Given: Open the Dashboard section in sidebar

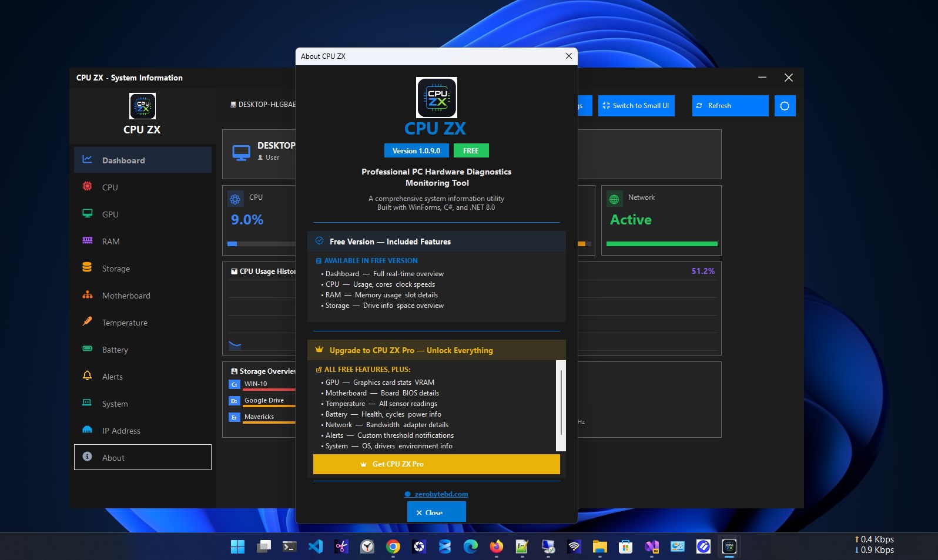Looking at the screenshot, I should 143,160.
